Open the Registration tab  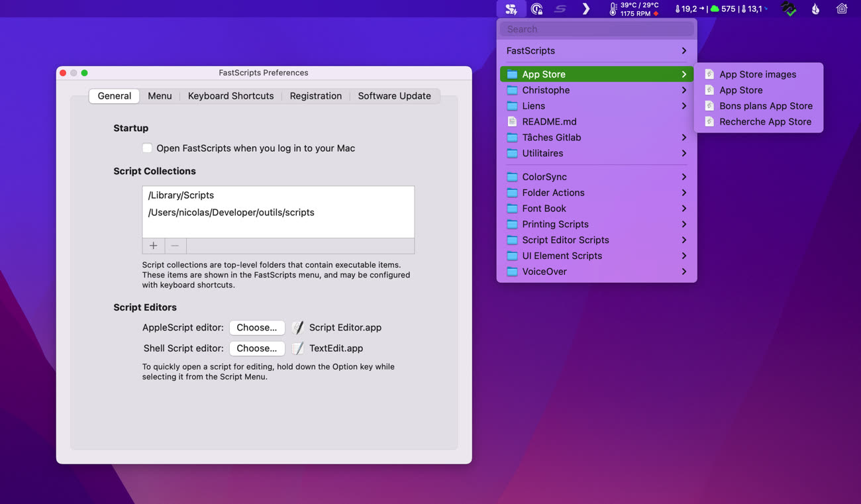pyautogui.click(x=316, y=96)
